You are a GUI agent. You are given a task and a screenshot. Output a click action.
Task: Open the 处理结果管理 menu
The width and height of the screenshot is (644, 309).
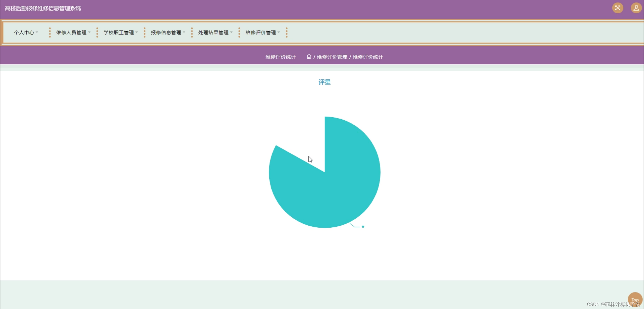[213, 33]
